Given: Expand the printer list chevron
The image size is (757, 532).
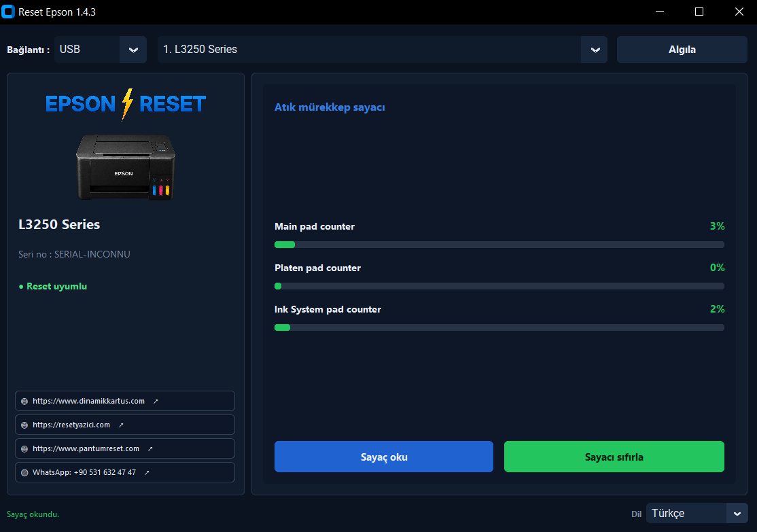Looking at the screenshot, I should 595,50.
